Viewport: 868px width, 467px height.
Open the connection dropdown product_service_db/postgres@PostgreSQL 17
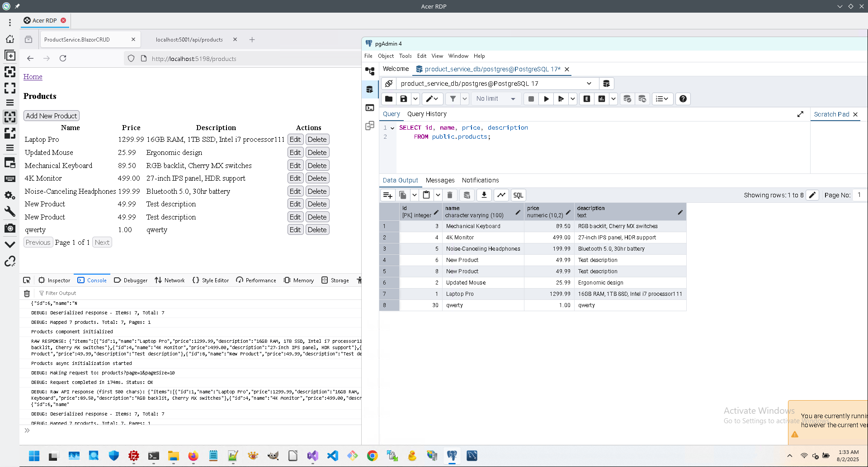coord(497,84)
